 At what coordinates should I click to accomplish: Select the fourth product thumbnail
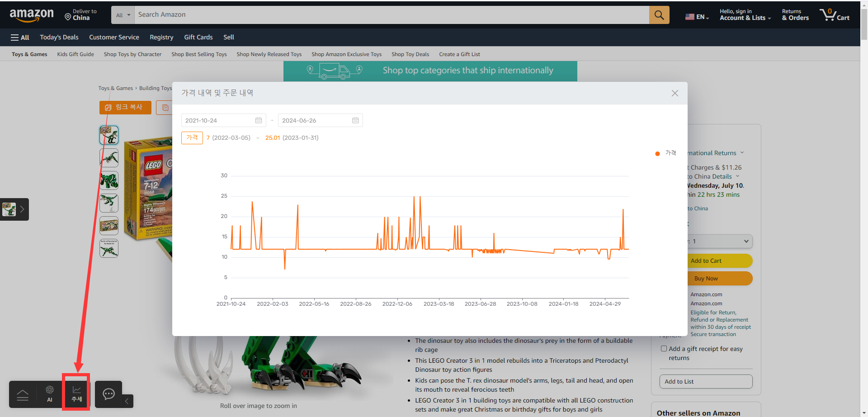109,203
